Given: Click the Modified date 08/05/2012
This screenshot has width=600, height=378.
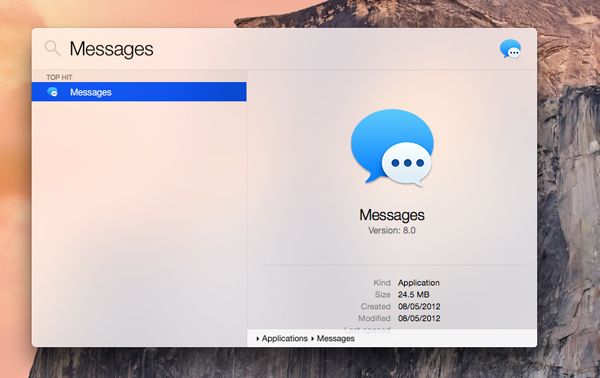Looking at the screenshot, I should point(419,318).
